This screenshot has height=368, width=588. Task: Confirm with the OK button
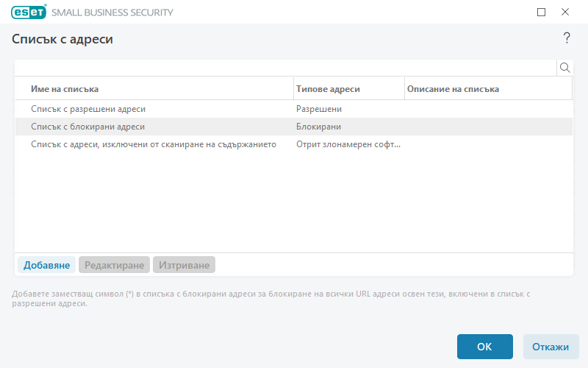(x=484, y=347)
